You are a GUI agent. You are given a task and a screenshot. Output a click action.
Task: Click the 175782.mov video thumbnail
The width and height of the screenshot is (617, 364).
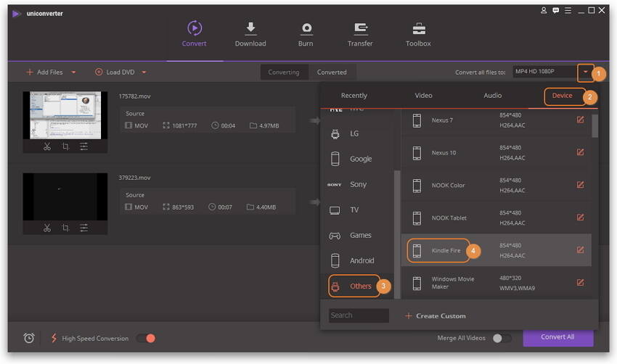(65, 115)
